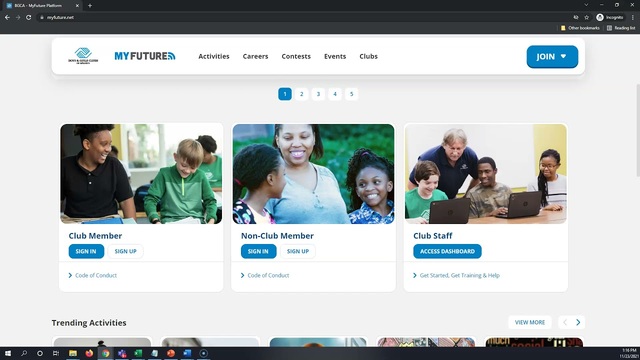Reload the myfuture.net page

coord(29,18)
